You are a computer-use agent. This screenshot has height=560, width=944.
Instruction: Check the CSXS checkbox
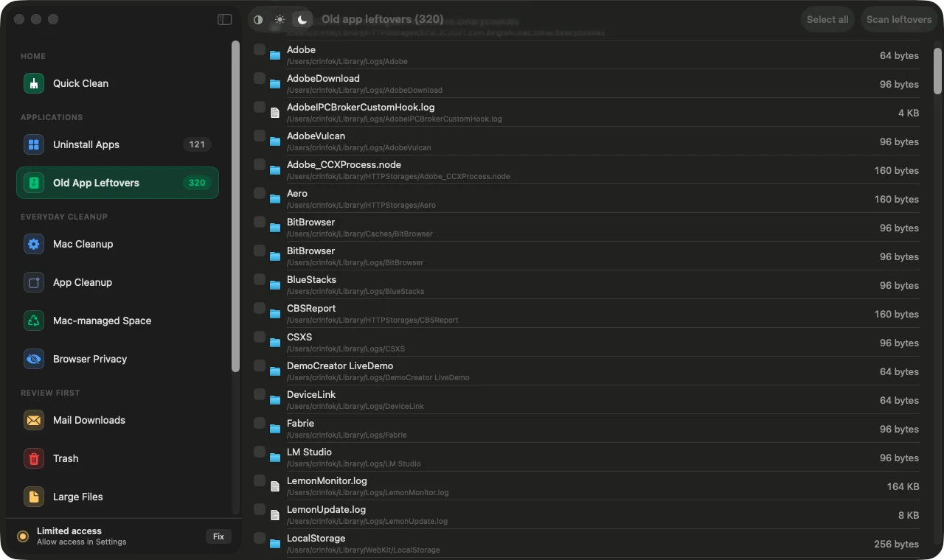coord(260,337)
